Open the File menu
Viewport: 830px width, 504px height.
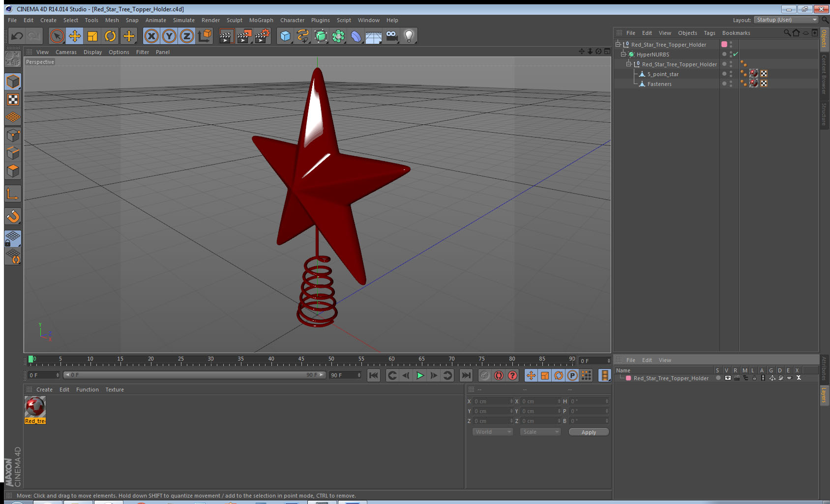[12, 20]
